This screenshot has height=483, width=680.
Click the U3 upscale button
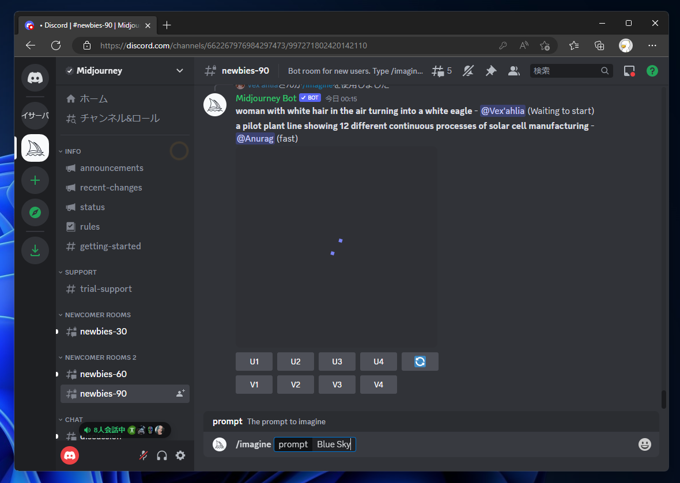337,362
